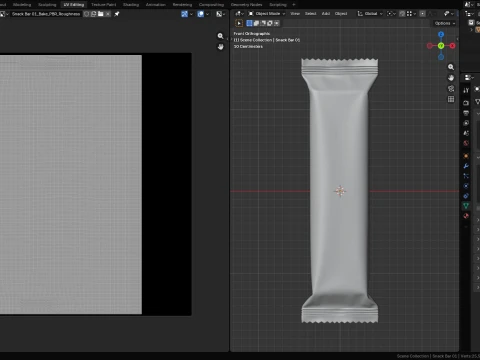
Task: Open the 3D viewport editor type dropdown
Action: 239,14
